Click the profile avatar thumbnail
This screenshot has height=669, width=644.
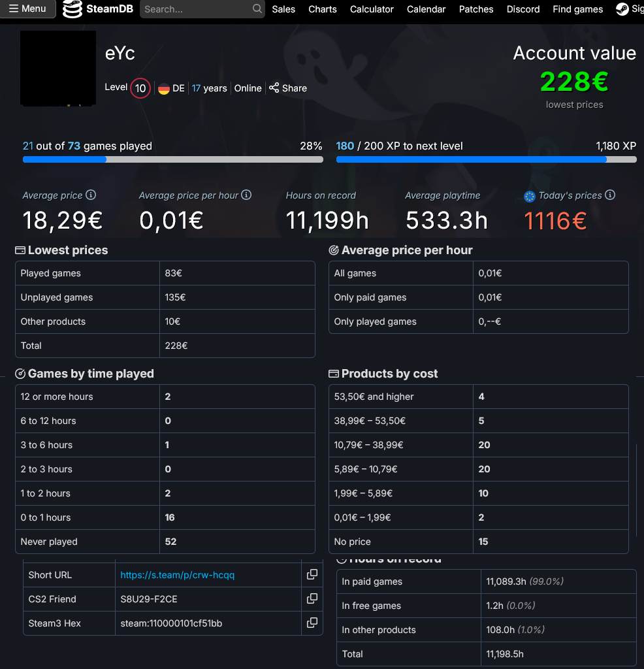57,68
